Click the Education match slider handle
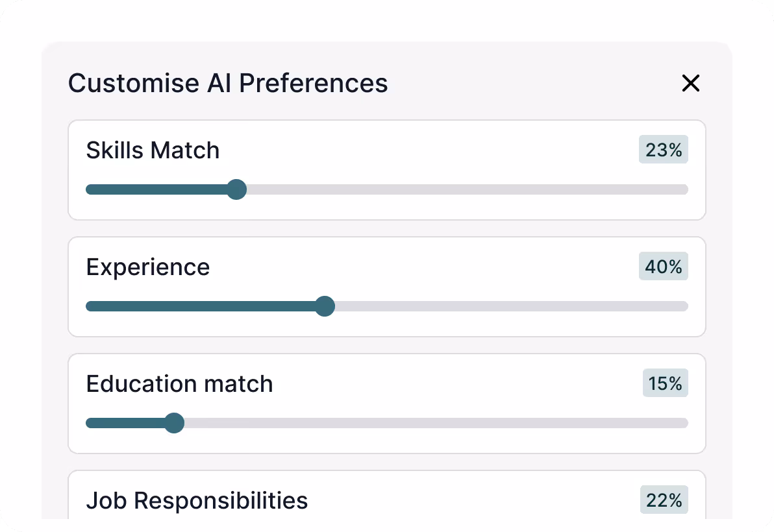774x532 pixels. click(173, 423)
